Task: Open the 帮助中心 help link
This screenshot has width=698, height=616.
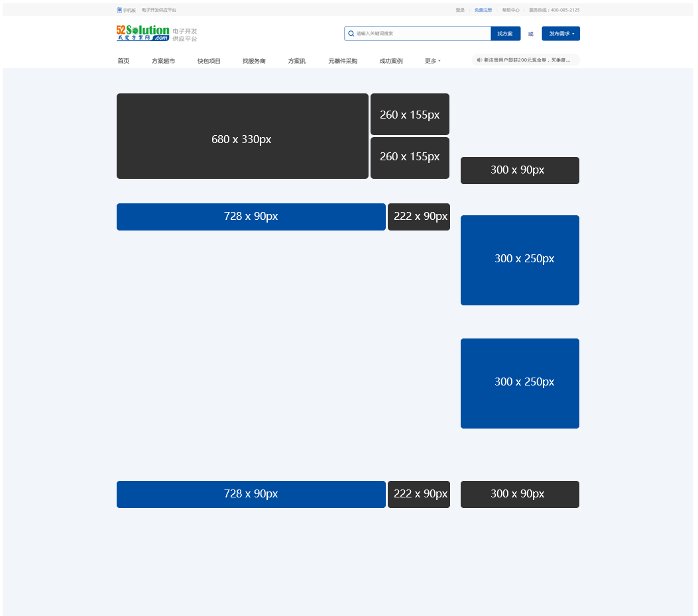Action: (510, 10)
